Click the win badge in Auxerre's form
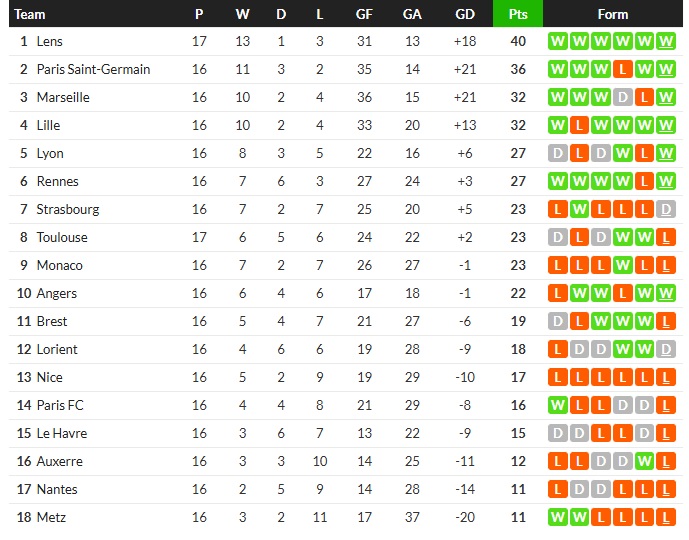This screenshot has height=540, width=689. click(x=645, y=461)
